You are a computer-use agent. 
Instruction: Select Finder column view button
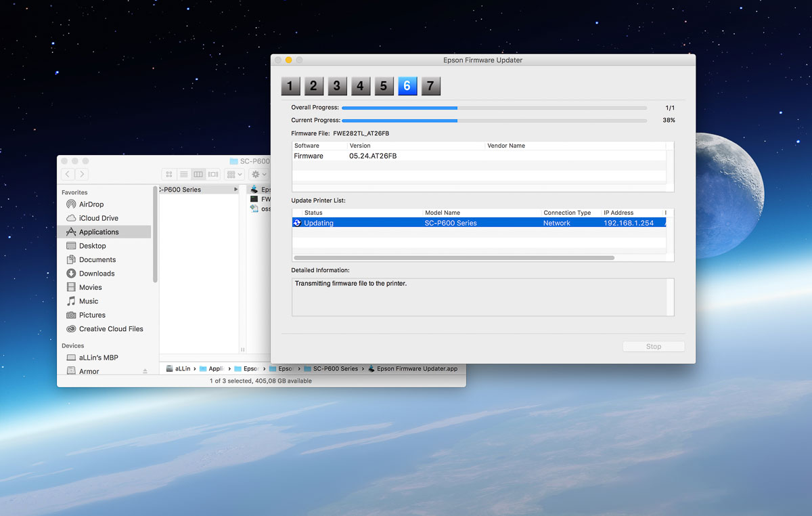(198, 175)
